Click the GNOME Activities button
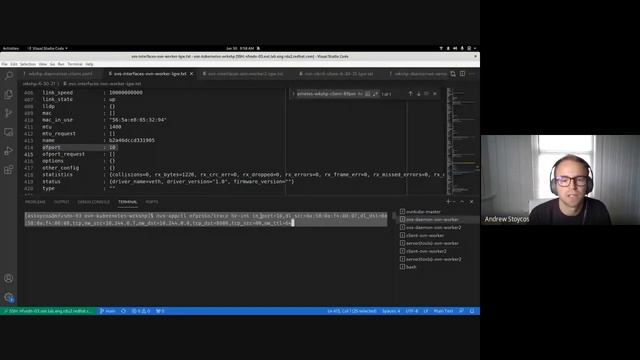This screenshot has width=640, height=360. tap(11, 48)
